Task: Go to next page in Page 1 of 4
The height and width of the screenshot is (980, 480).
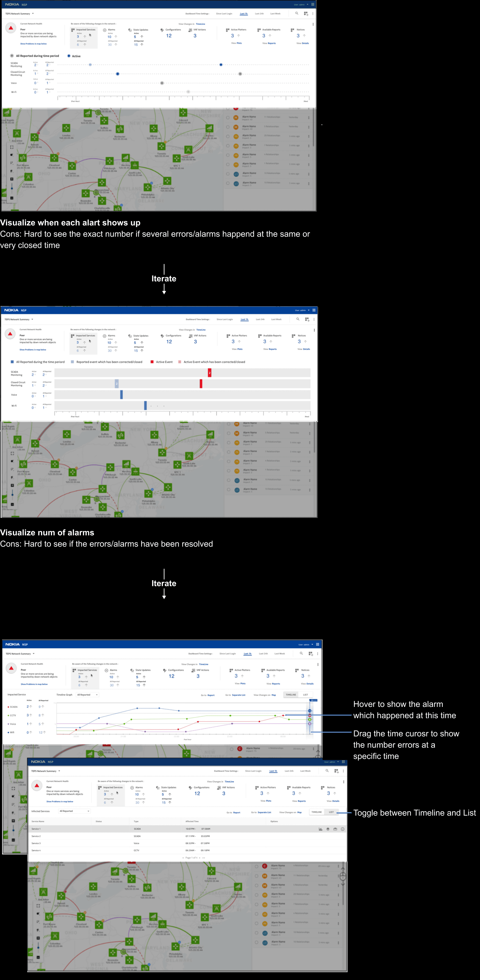Action: click(199, 857)
